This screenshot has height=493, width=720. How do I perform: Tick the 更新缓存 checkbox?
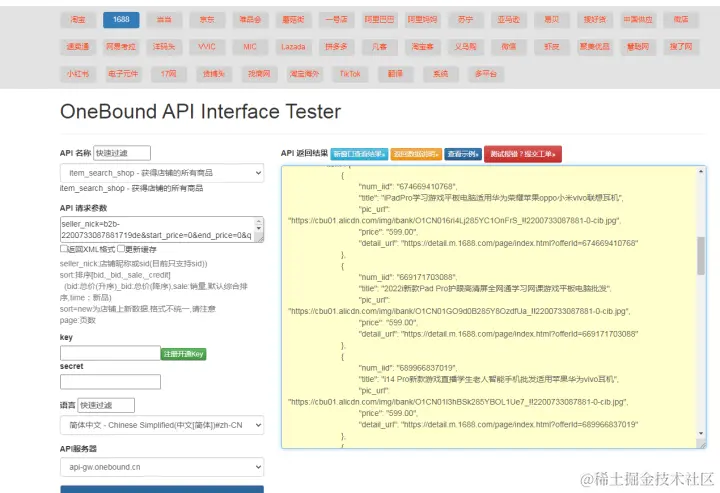pyautogui.click(x=121, y=249)
